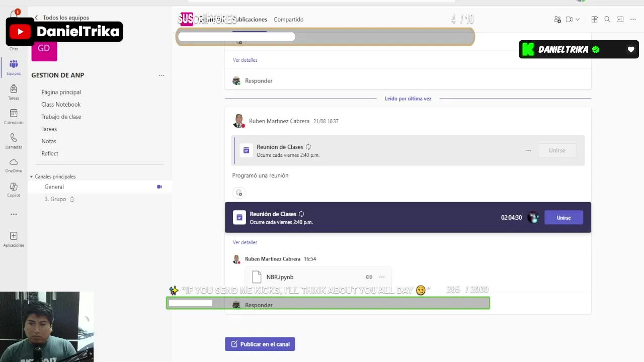Click the add people icon in the header
The image size is (644, 362).
point(557,19)
